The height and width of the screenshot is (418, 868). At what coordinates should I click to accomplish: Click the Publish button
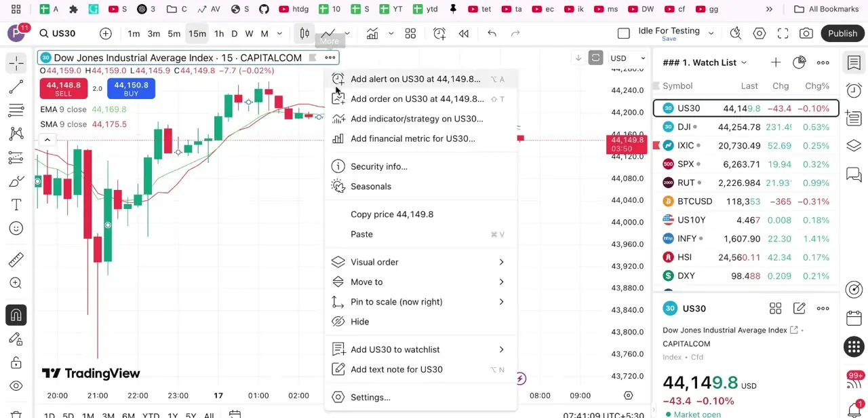tap(842, 33)
